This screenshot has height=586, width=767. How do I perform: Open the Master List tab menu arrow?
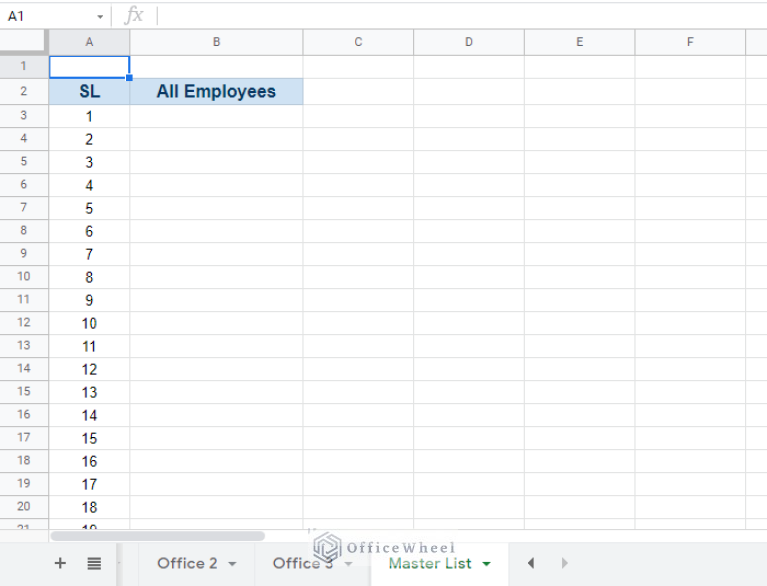(487, 564)
